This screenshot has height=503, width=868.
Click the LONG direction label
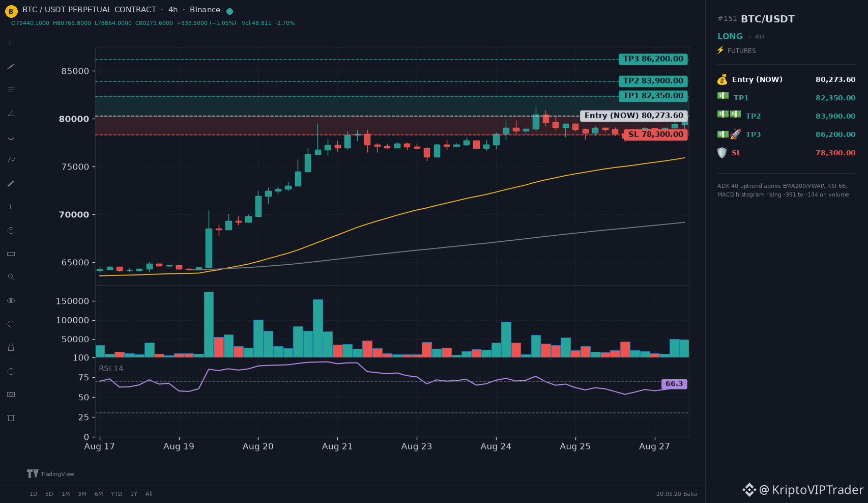coord(730,36)
